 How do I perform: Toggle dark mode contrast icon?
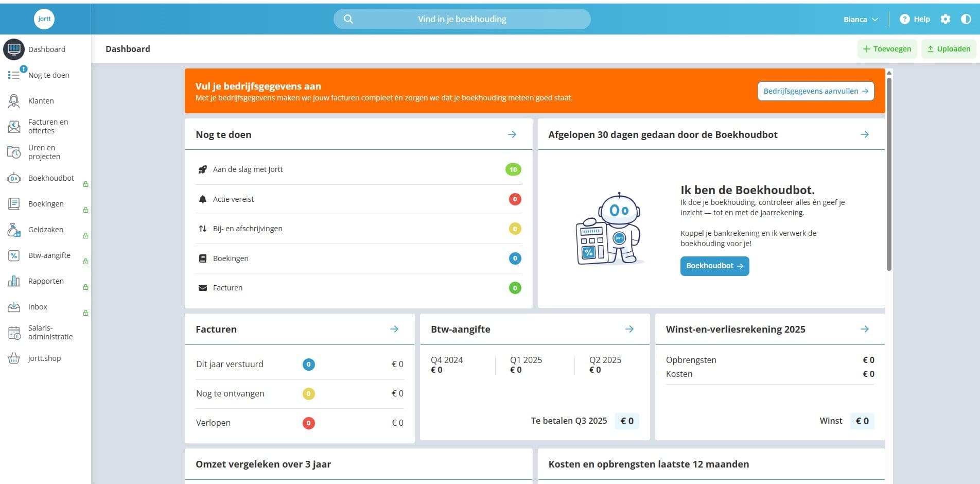click(x=966, y=19)
